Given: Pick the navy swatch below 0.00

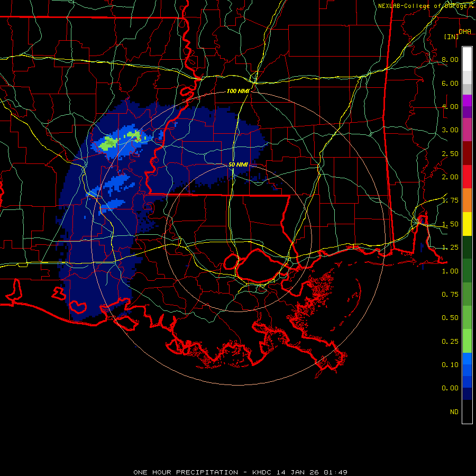Looking at the screenshot, I should [467, 393].
